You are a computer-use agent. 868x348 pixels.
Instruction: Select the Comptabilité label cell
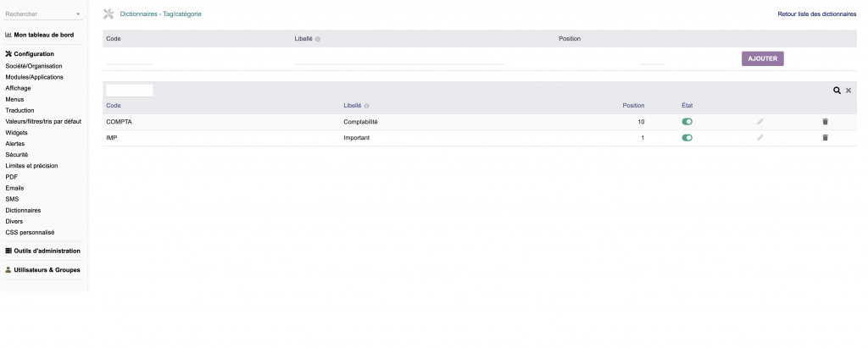[x=360, y=122]
